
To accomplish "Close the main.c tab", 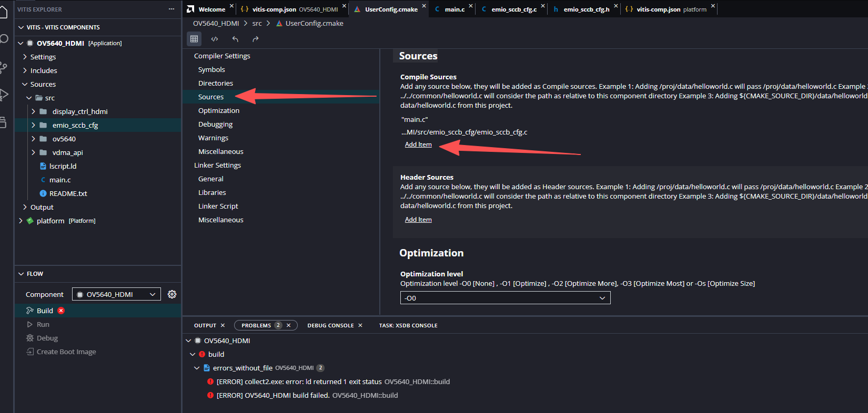I will click(471, 6).
